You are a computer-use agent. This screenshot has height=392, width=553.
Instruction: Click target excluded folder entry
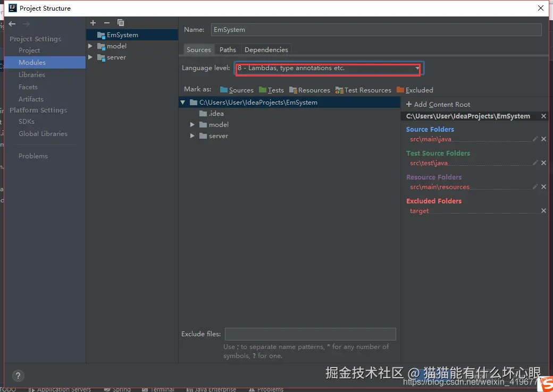point(420,211)
